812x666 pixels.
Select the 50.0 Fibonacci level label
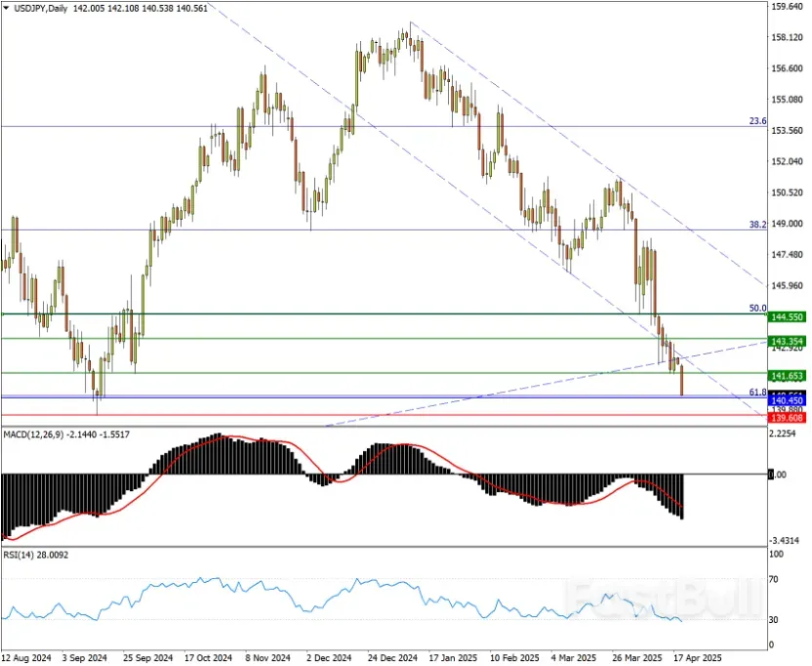(756, 309)
